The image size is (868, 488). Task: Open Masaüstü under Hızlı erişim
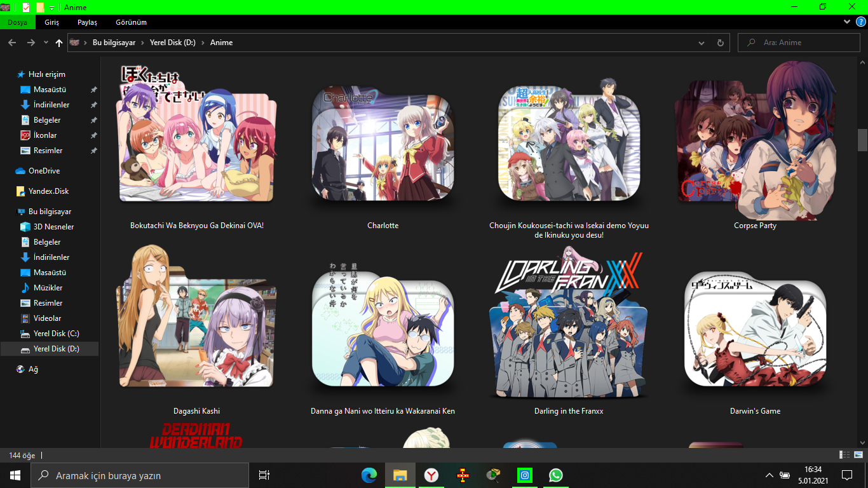point(49,90)
